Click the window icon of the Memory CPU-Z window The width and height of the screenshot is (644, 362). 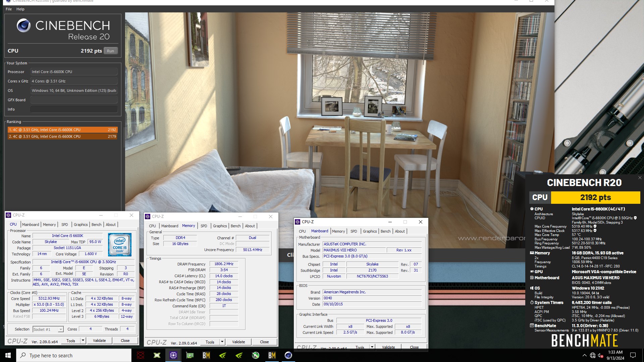148,217
